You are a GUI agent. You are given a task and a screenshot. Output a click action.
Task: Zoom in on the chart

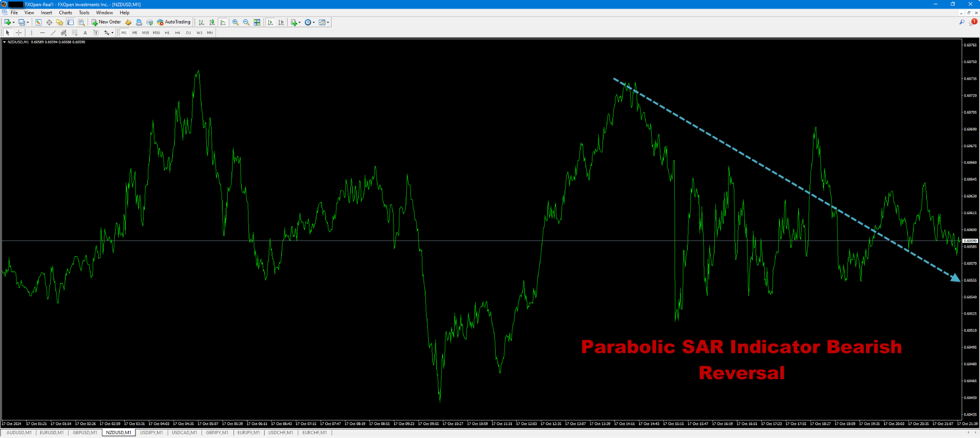pos(235,22)
